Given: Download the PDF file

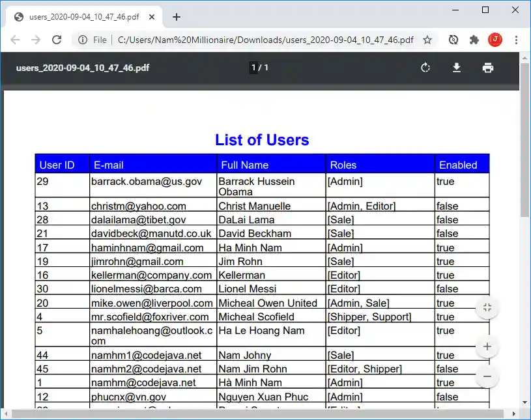Looking at the screenshot, I should tap(457, 67).
